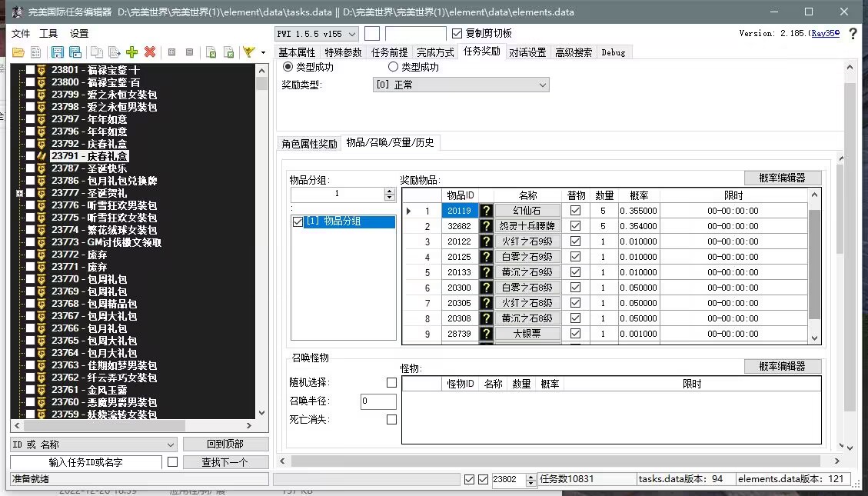Click the task tree horizontal scrollbar
The width and height of the screenshot is (868, 496).
(x=105, y=426)
